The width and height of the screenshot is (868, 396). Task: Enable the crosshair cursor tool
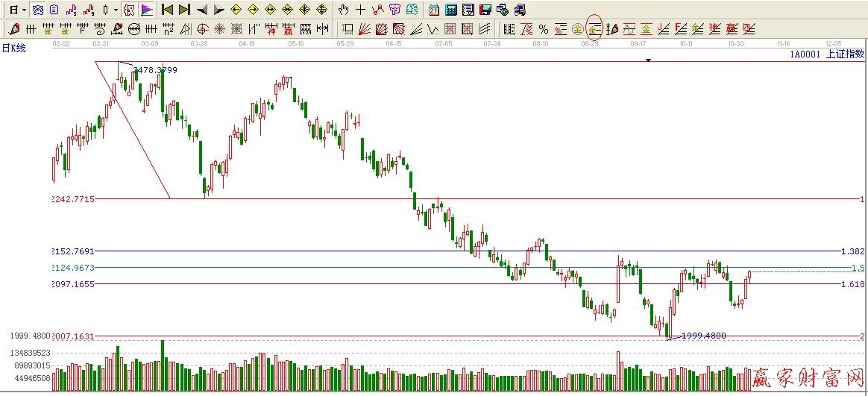tap(361, 10)
